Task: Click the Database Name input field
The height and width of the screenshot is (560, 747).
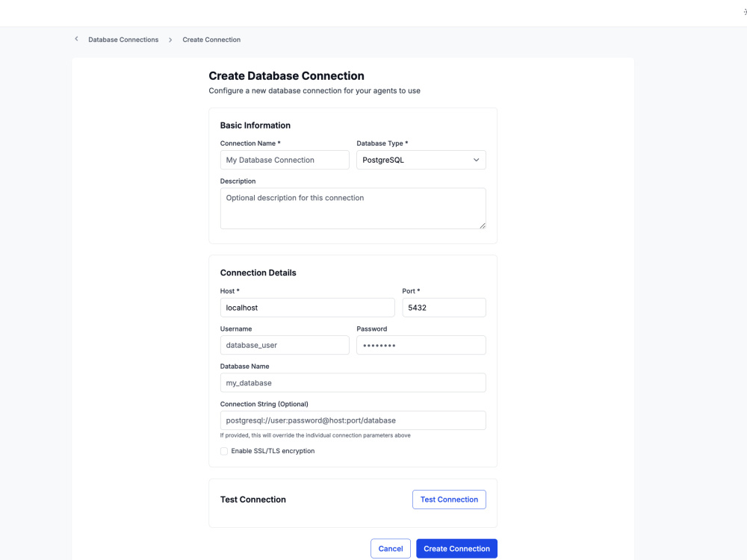Action: 353,383
